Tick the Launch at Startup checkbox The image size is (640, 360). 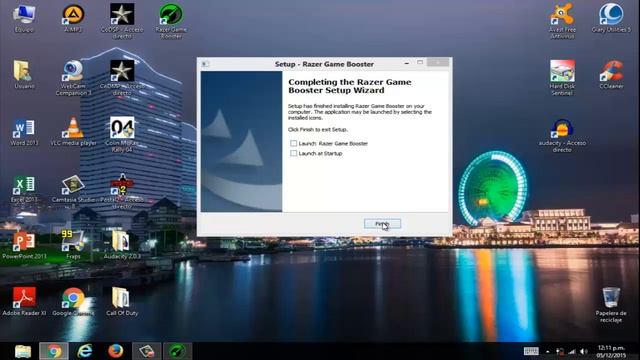click(x=293, y=153)
